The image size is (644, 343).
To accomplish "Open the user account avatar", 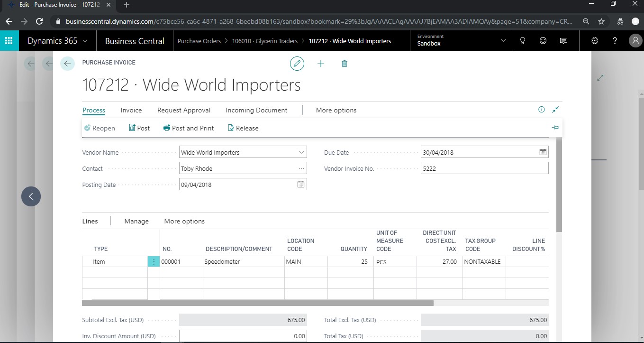I will (635, 41).
